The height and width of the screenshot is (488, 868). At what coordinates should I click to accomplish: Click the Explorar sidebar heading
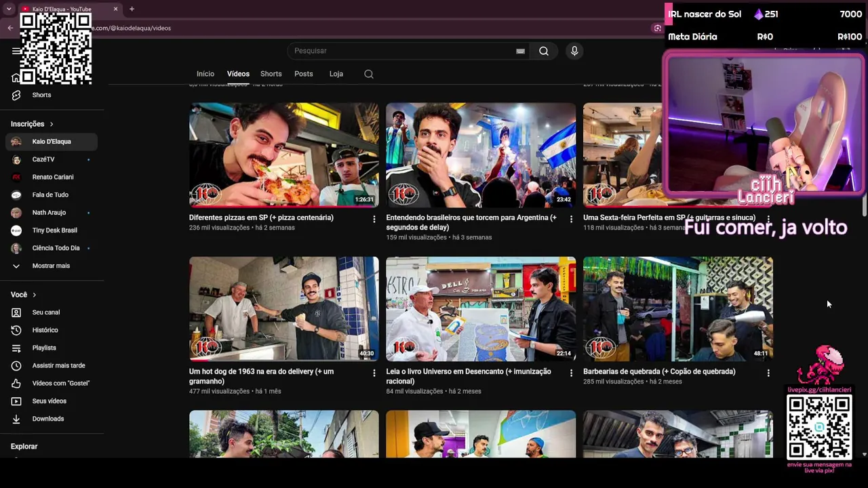tap(24, 447)
